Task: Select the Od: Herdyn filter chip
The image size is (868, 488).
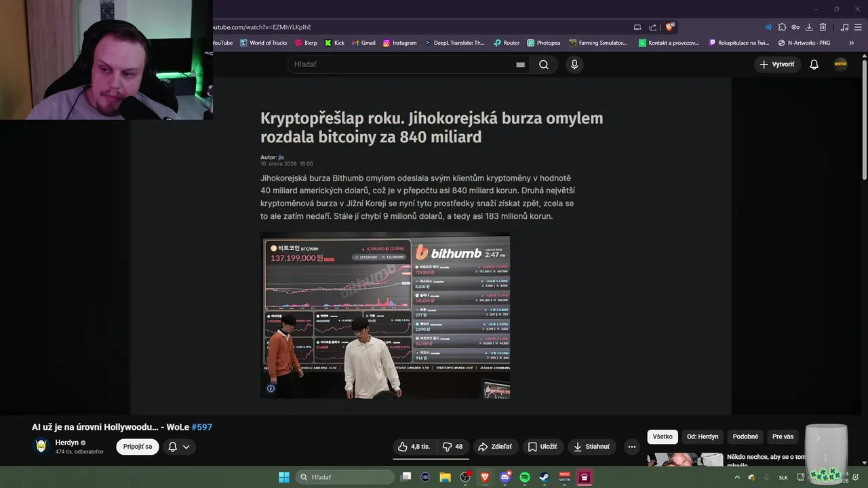Action: [703, 436]
